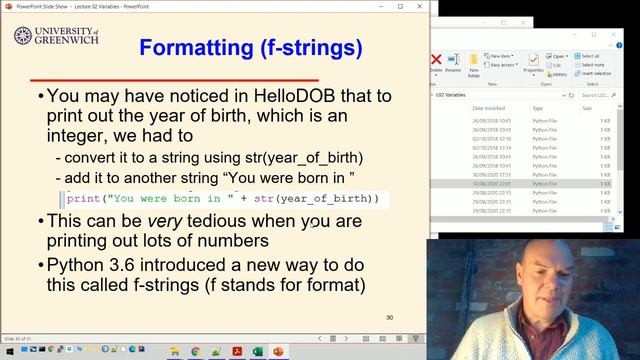640x360 pixels.
Task: Click the file list scroll-down arrow
Action: [620, 212]
